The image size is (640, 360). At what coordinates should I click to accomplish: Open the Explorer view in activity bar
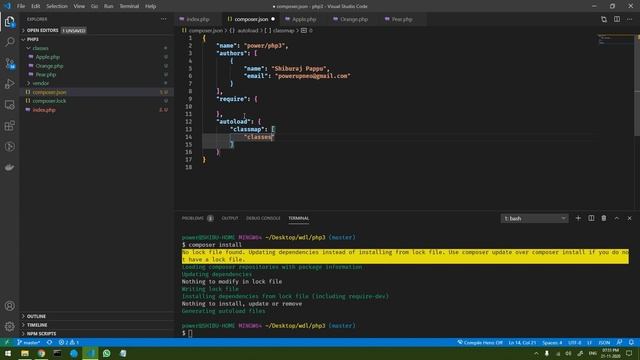pos(9,22)
